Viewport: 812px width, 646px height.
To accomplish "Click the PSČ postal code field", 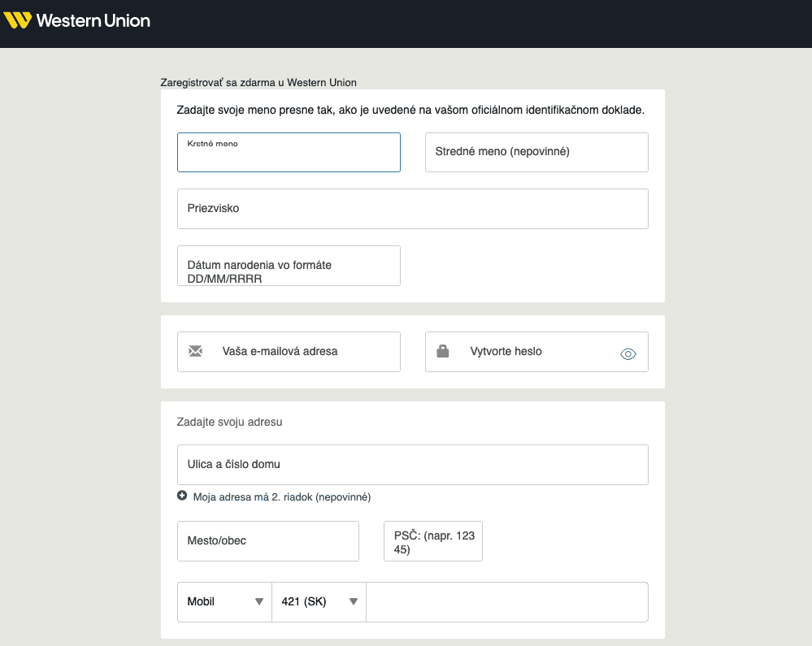I will click(x=433, y=541).
